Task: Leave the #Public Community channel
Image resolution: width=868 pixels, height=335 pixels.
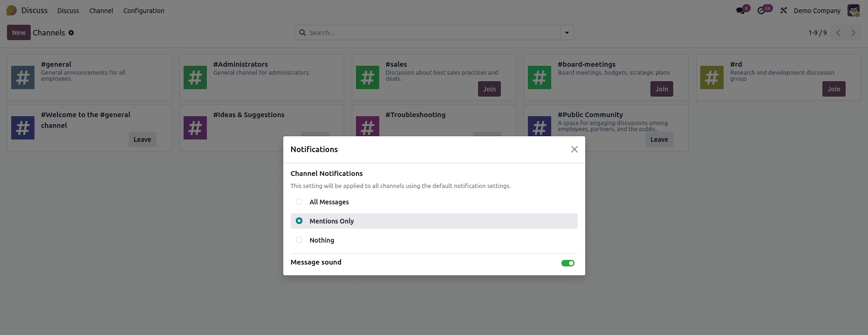Action: click(x=659, y=139)
